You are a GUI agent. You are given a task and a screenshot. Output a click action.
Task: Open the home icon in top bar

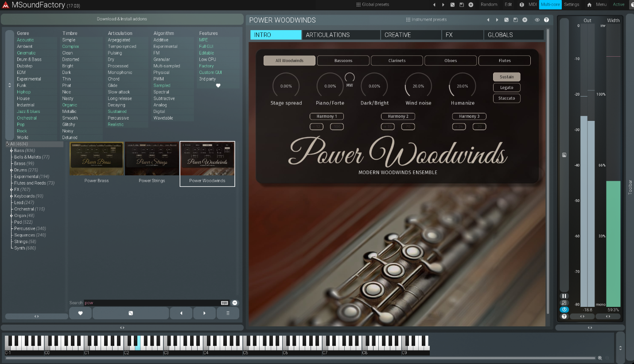tap(589, 4)
